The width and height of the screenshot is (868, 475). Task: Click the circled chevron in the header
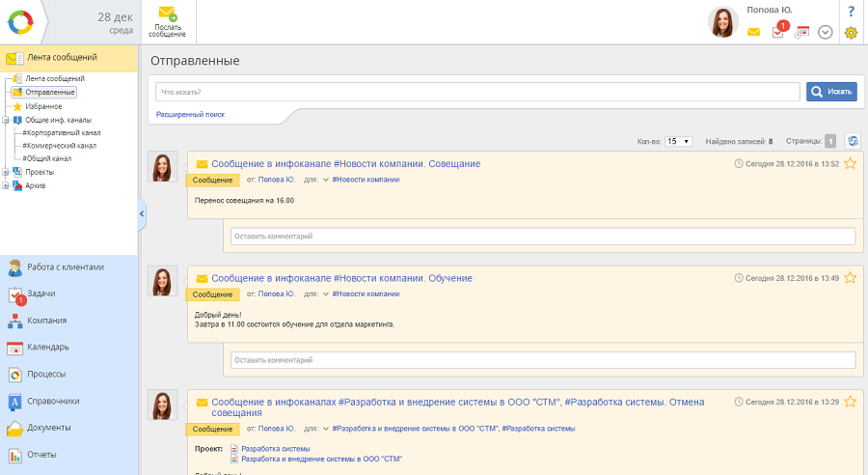826,32
